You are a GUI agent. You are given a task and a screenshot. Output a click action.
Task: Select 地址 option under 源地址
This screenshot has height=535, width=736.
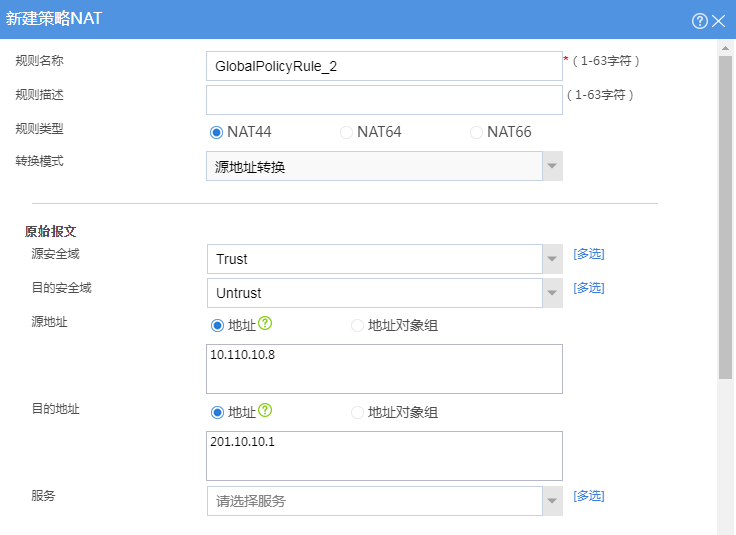(216, 325)
